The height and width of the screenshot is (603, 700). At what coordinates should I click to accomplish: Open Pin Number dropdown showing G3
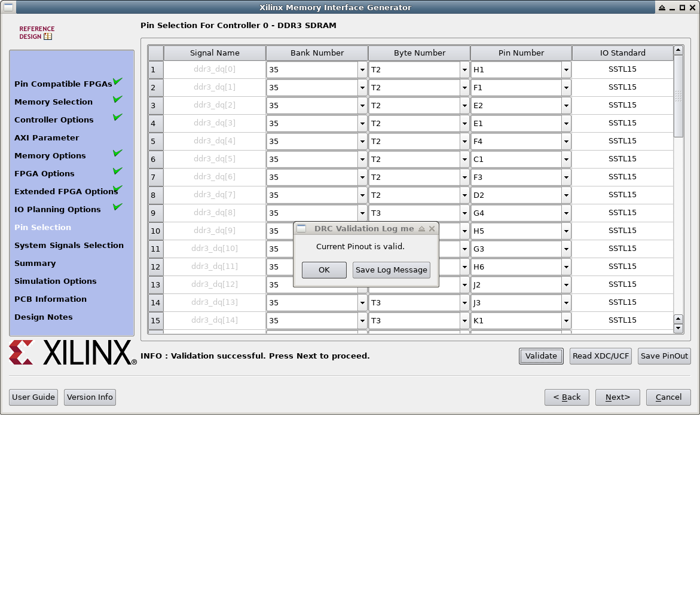point(566,249)
